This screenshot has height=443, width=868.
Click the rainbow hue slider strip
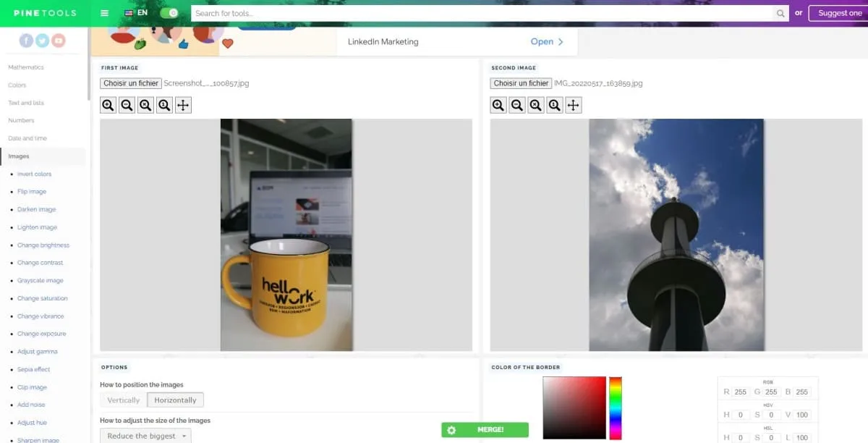click(616, 408)
